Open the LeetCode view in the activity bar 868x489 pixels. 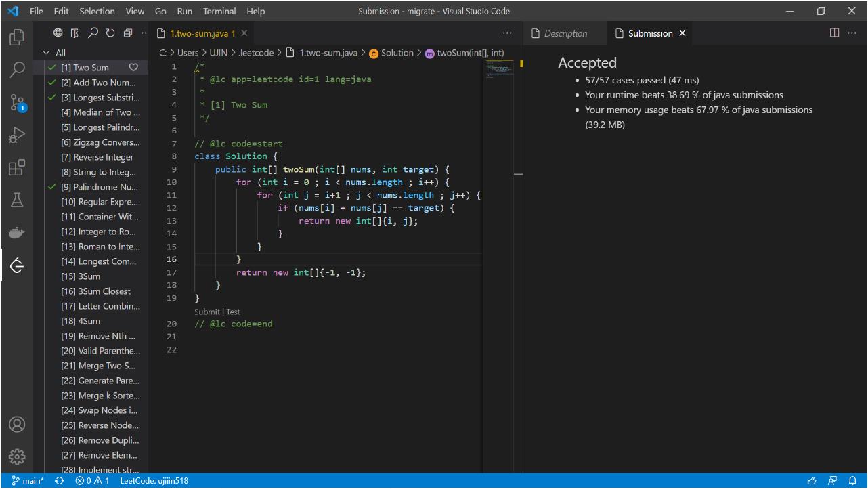pos(17,265)
